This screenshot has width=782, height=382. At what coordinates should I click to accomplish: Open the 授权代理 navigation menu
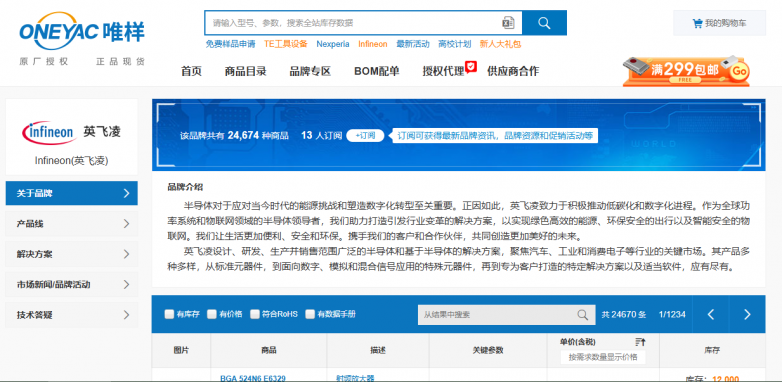point(443,71)
